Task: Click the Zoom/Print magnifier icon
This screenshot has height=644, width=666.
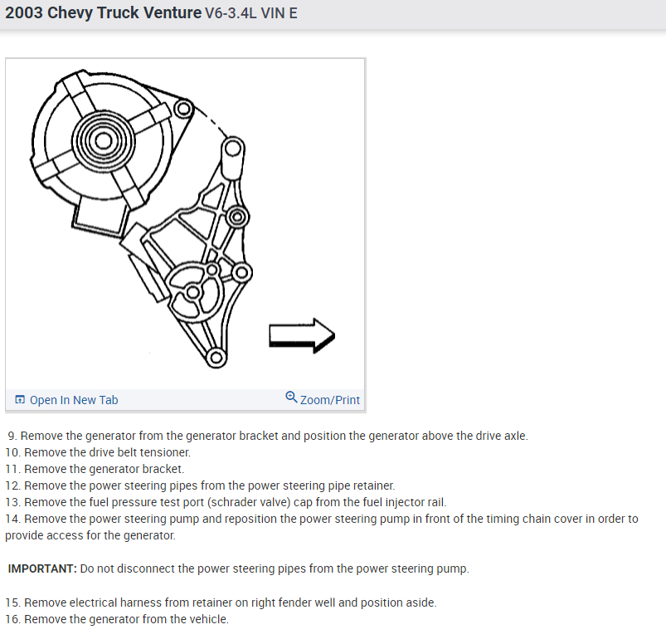Action: [x=291, y=397]
